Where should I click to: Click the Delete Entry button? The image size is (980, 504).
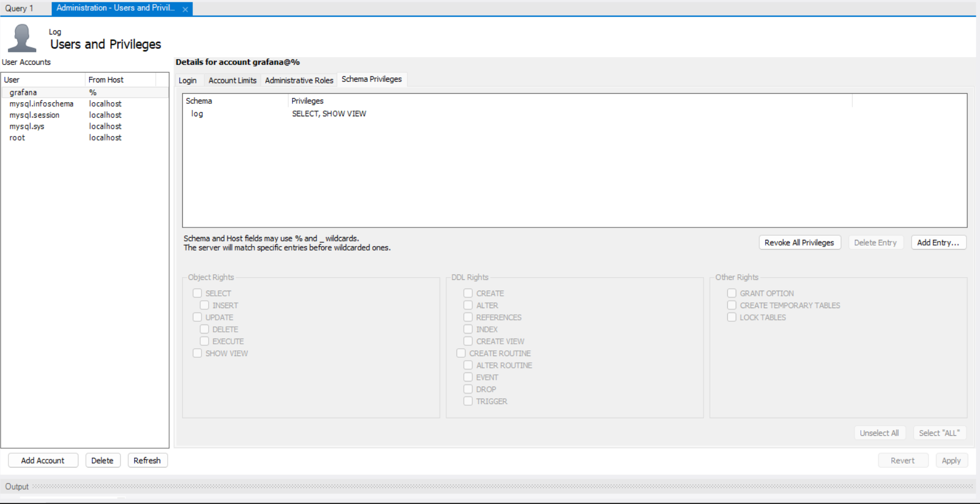click(876, 243)
